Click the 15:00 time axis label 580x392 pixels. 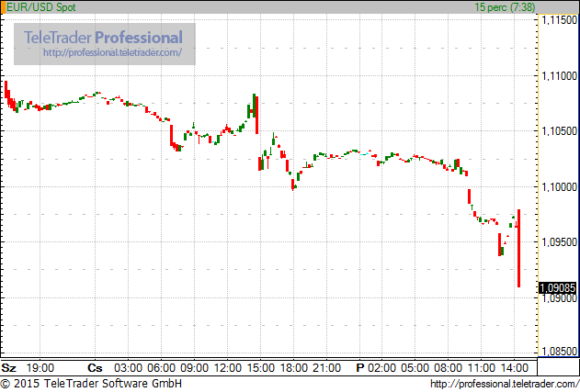261,368
